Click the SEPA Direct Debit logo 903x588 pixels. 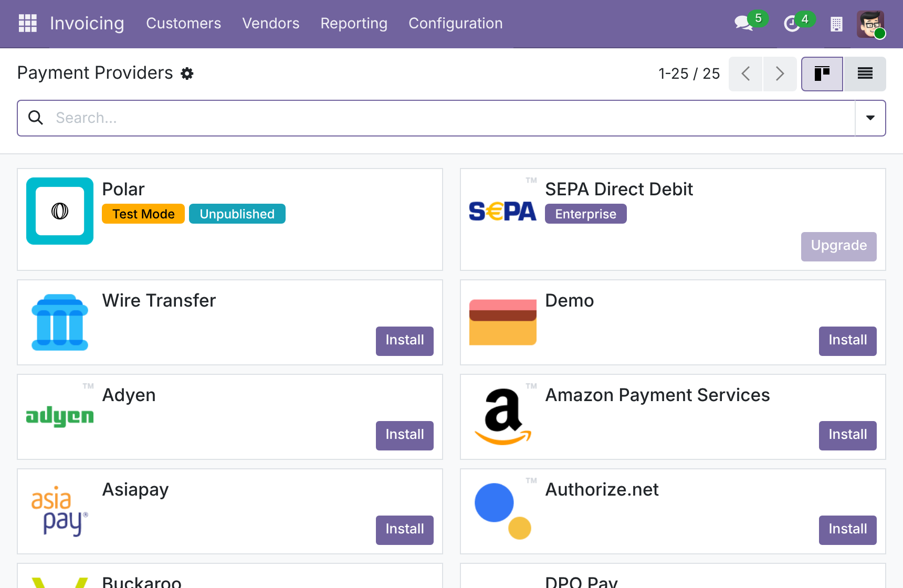tap(503, 211)
